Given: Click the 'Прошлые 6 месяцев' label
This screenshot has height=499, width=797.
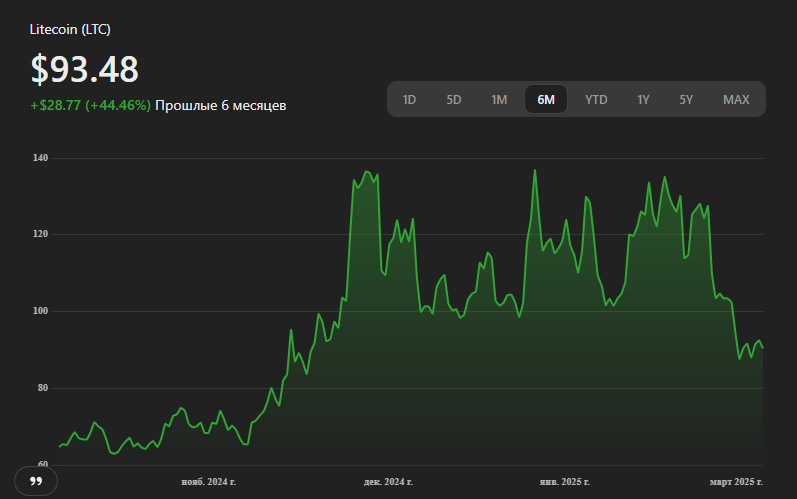Looking at the screenshot, I should [221, 105].
